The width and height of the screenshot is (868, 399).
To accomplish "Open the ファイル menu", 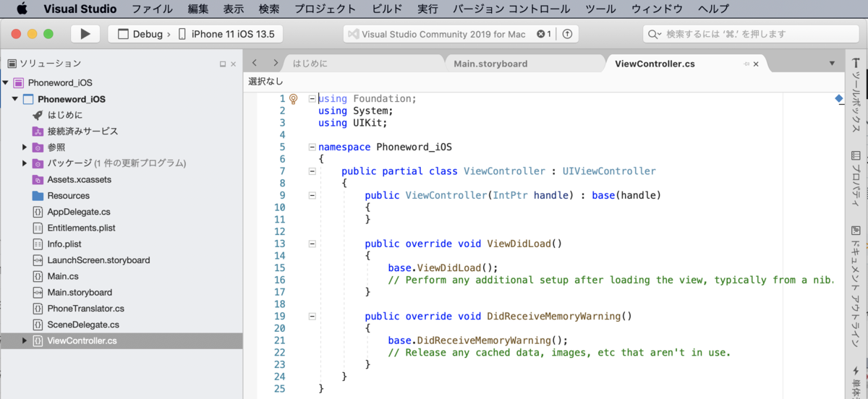I will click(152, 9).
